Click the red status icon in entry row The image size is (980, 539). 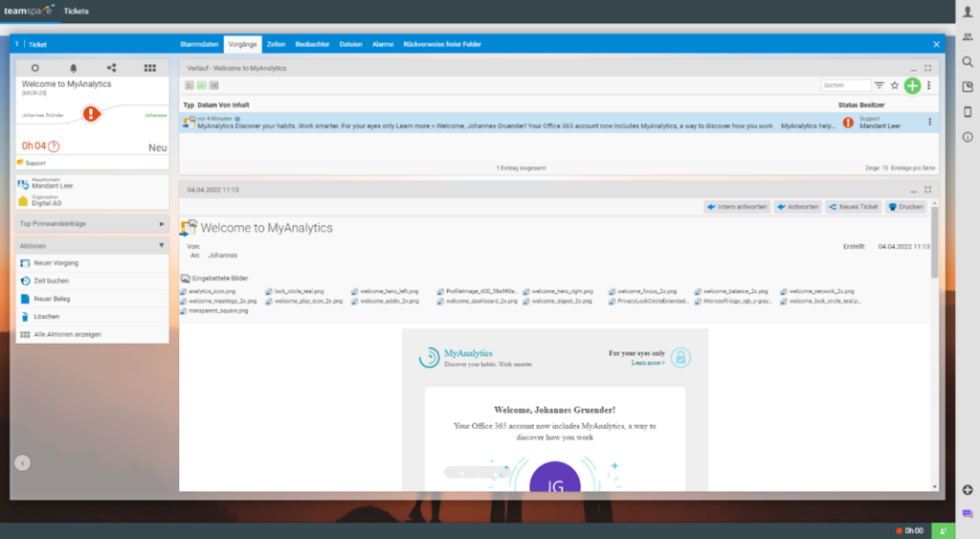pyautogui.click(x=848, y=123)
